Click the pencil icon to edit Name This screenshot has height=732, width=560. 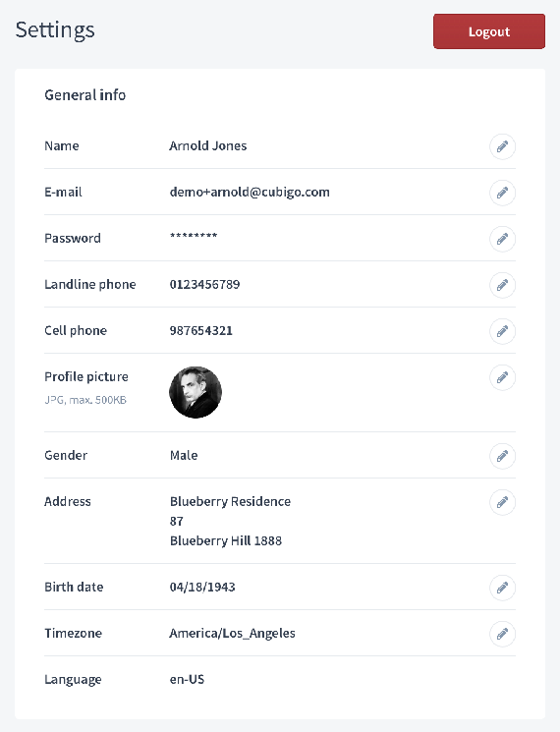tap(502, 146)
